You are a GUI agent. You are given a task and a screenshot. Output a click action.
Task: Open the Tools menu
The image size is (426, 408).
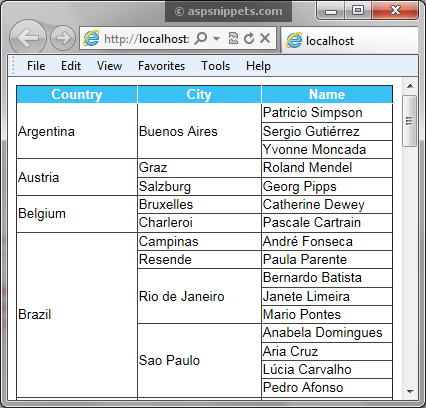215,66
